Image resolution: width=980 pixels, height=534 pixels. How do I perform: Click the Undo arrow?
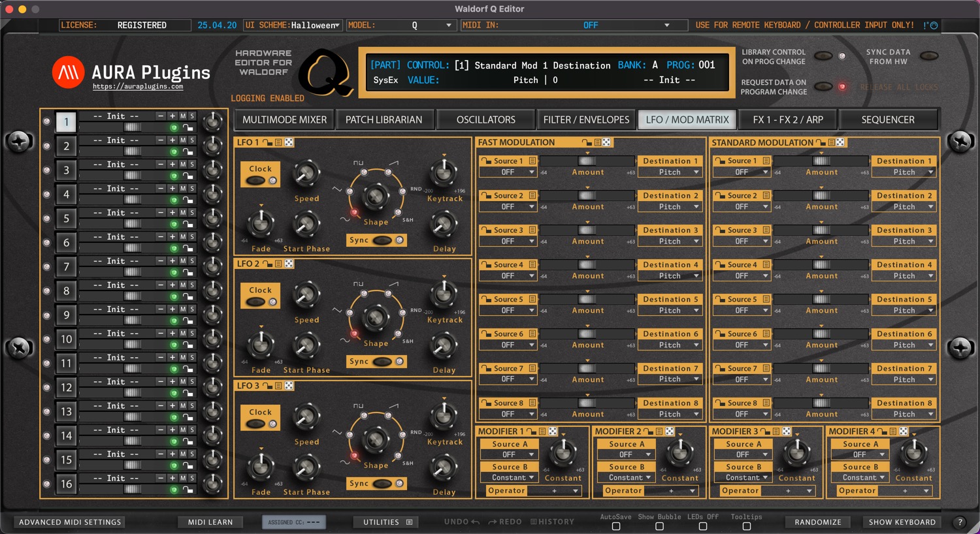[475, 522]
